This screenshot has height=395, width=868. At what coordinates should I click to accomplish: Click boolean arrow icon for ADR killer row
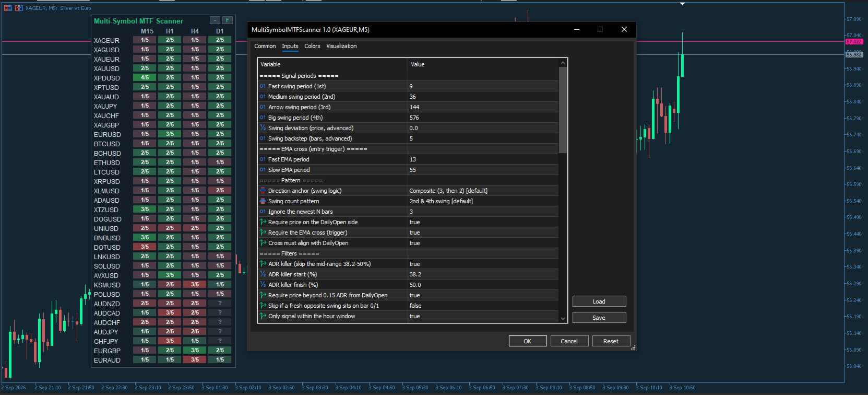point(263,264)
